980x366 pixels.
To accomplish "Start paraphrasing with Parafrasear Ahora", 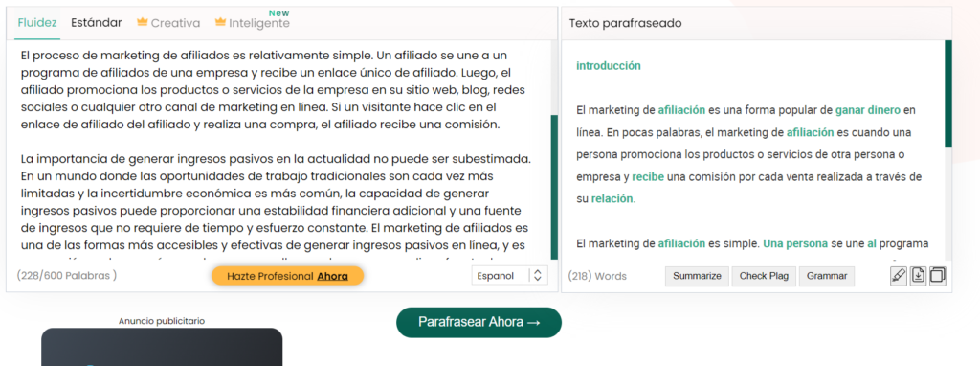I will pos(479,322).
